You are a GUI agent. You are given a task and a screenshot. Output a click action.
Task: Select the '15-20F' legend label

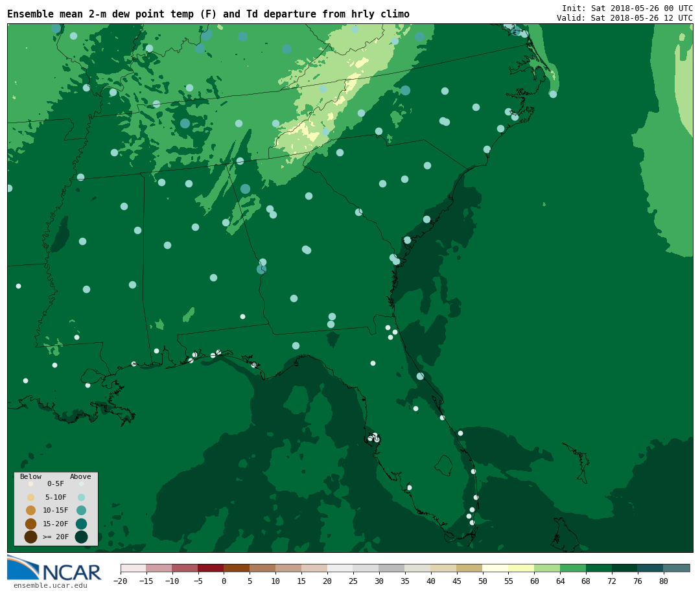[55, 524]
